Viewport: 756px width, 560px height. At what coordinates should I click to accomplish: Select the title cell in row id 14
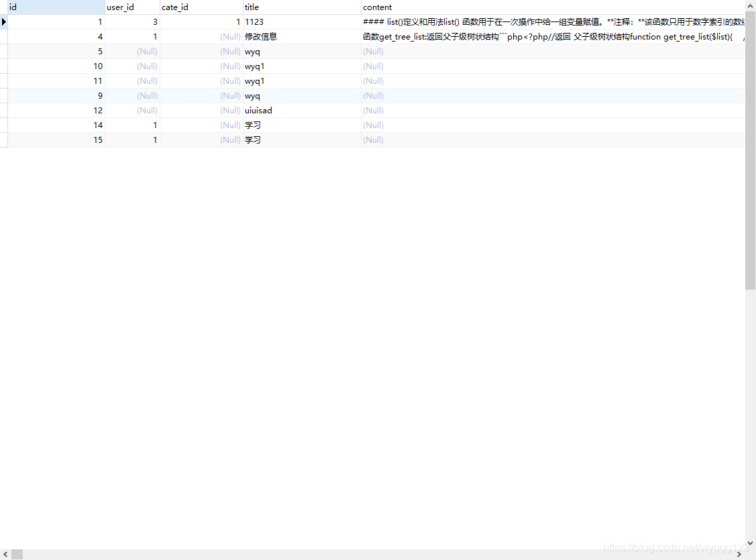pyautogui.click(x=302, y=125)
